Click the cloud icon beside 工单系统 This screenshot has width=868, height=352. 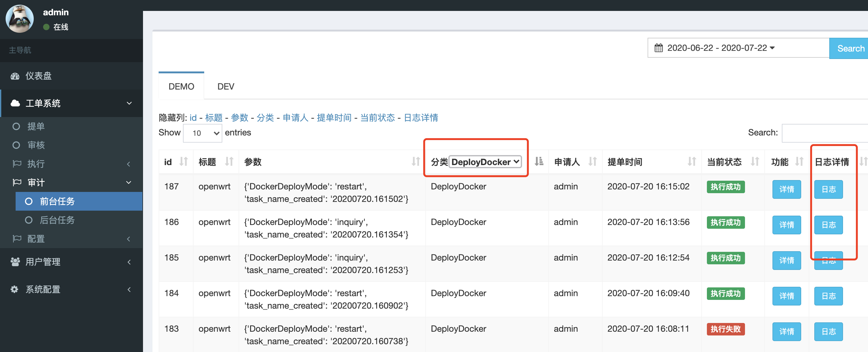pyautogui.click(x=15, y=103)
